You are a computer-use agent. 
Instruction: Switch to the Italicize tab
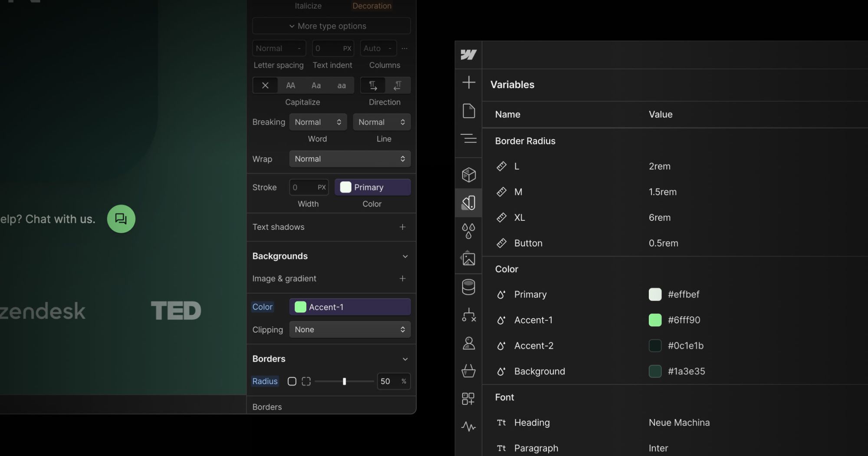tap(308, 6)
